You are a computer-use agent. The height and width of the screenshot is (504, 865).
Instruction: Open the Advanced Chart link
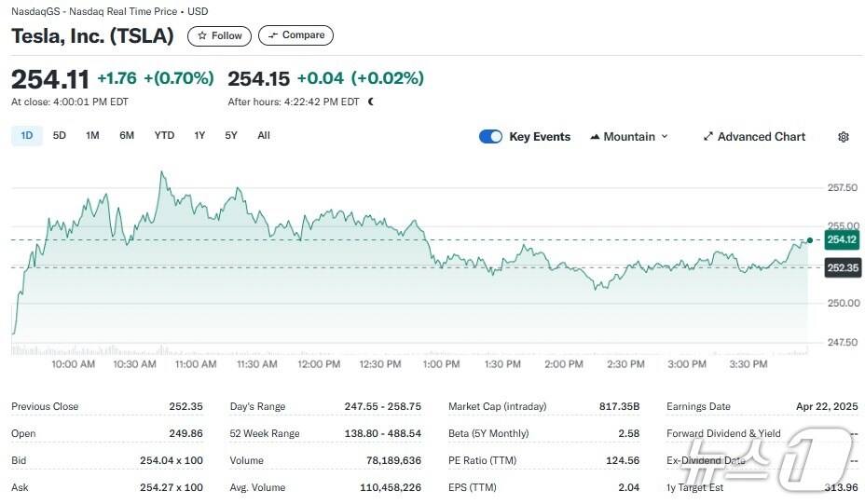point(761,137)
